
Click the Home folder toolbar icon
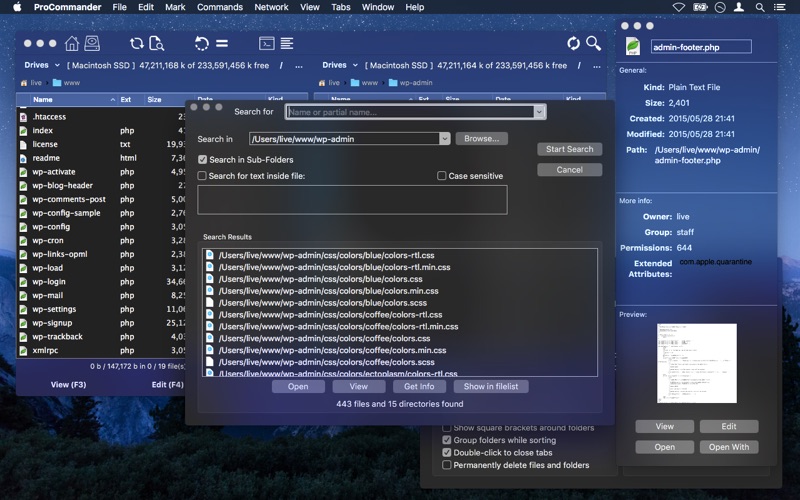[72, 43]
